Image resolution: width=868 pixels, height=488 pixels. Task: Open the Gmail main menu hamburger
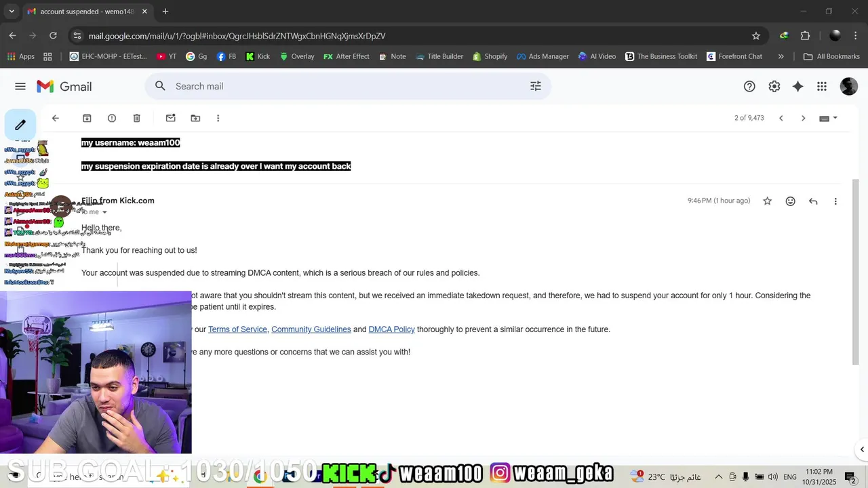[20, 86]
